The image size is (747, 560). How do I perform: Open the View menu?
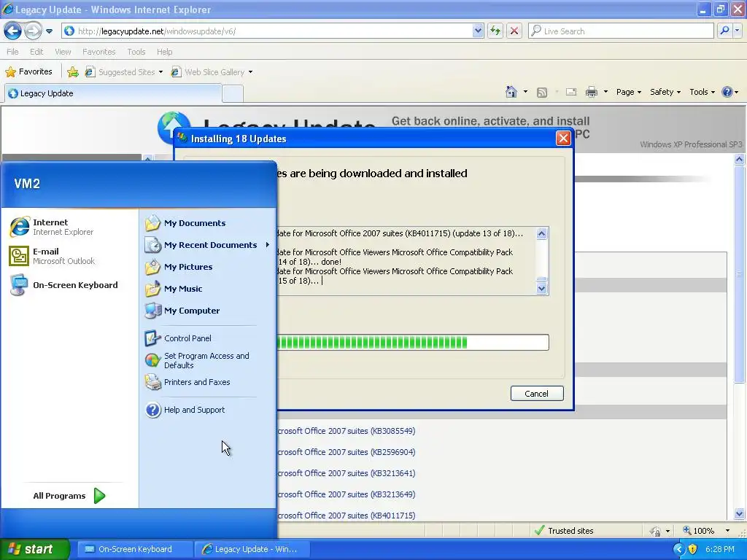[63, 52]
